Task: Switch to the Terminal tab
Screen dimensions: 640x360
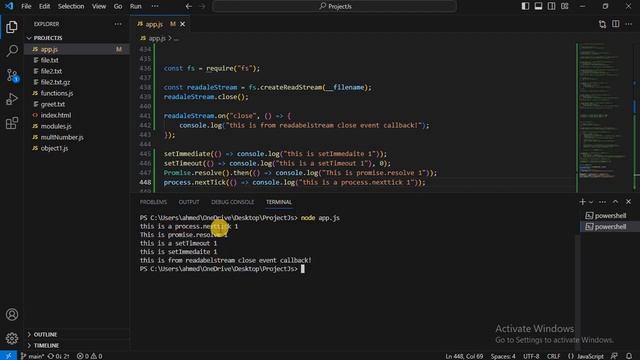Action: tap(279, 202)
